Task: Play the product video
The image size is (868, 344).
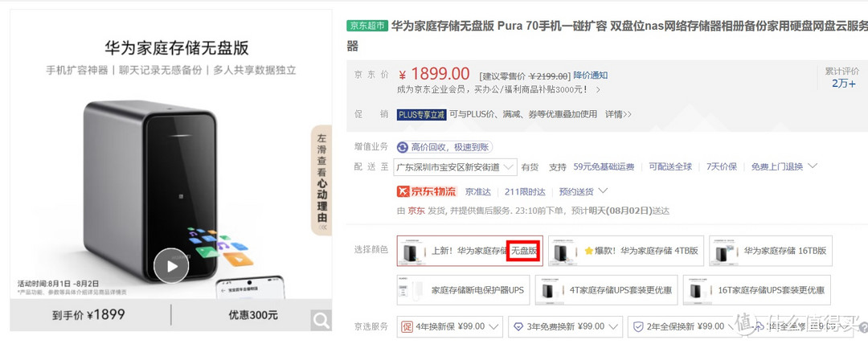Action: click(x=171, y=266)
